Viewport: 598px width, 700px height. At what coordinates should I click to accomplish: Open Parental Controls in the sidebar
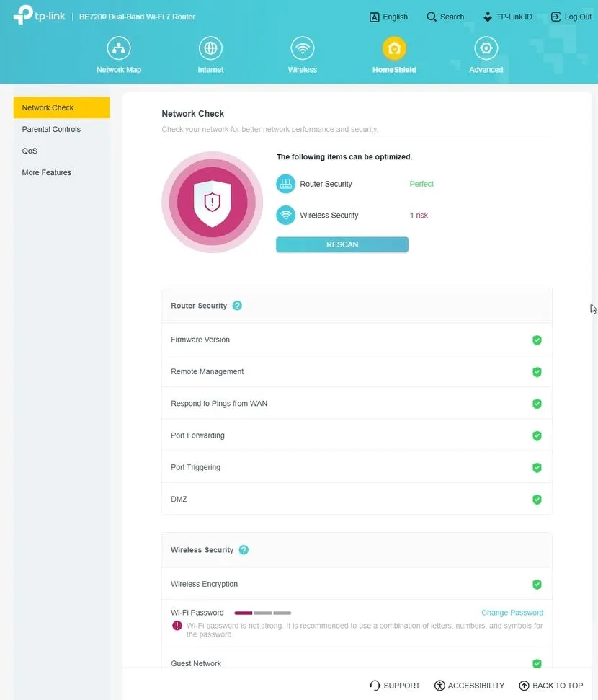[x=51, y=130]
